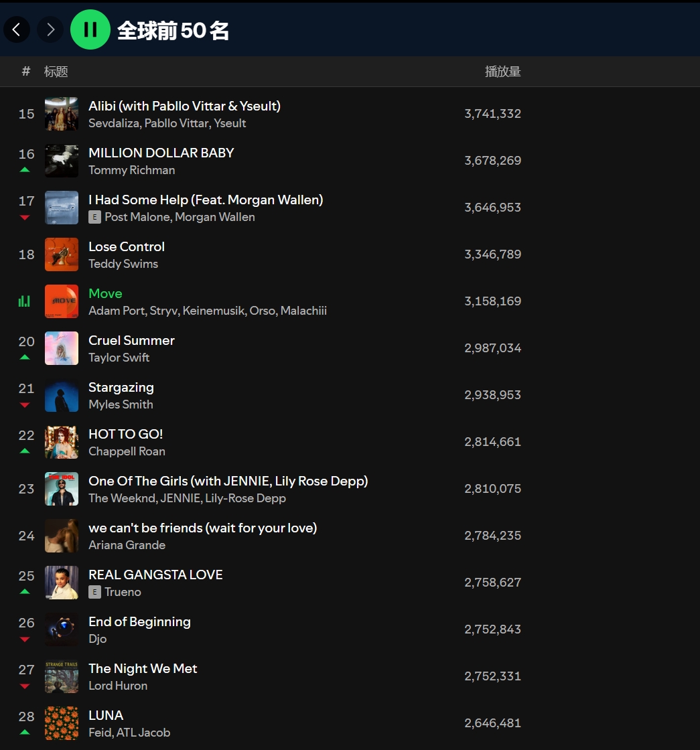
Task: Pause playback with the green pause button
Action: click(90, 29)
